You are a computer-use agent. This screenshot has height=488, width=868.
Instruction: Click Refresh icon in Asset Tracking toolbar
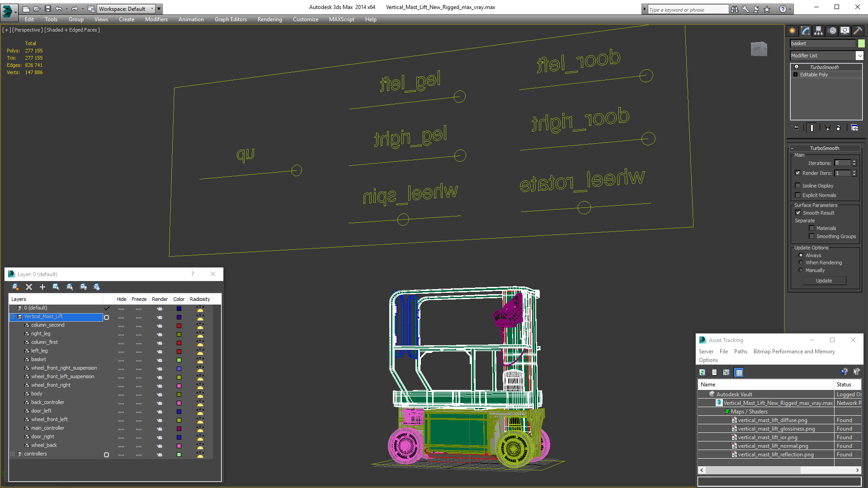pos(702,372)
